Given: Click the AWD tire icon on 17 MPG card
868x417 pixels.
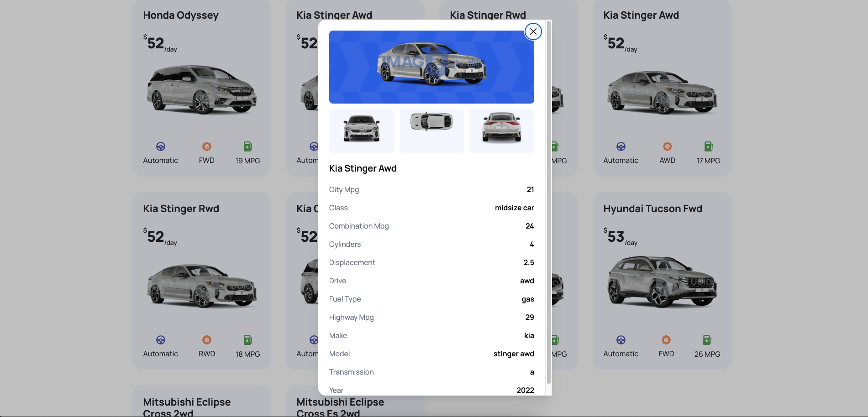Looking at the screenshot, I should (668, 146).
